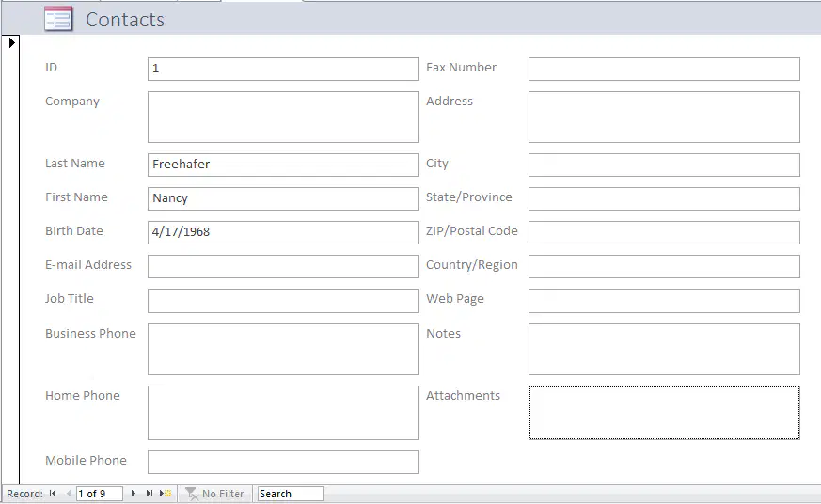Click the Address input field
The height and width of the screenshot is (504, 821).
pos(664,117)
